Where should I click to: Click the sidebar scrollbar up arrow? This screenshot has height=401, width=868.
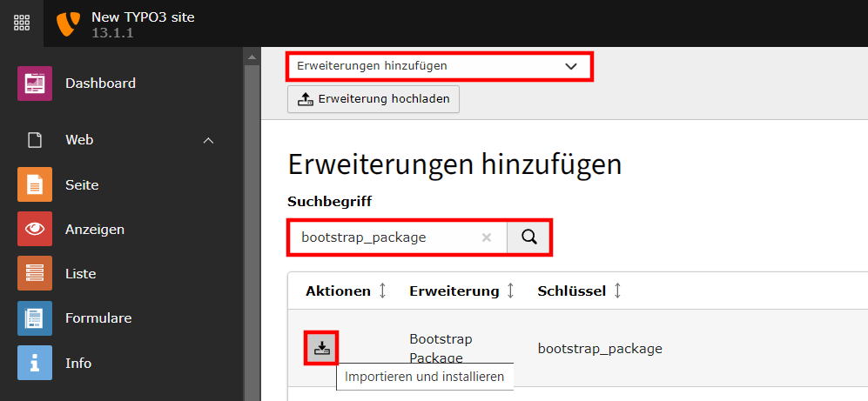point(252,57)
